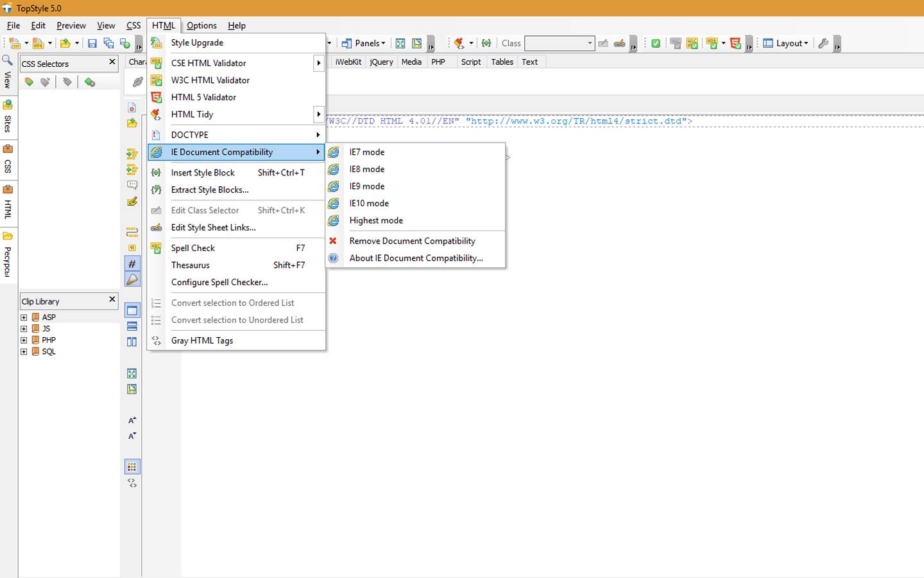Toggle the single-pane layout icon
The height and width of the screenshot is (578, 924).
(132, 311)
